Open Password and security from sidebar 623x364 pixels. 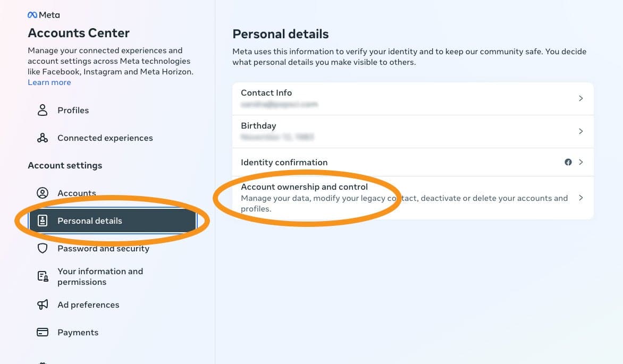103,248
